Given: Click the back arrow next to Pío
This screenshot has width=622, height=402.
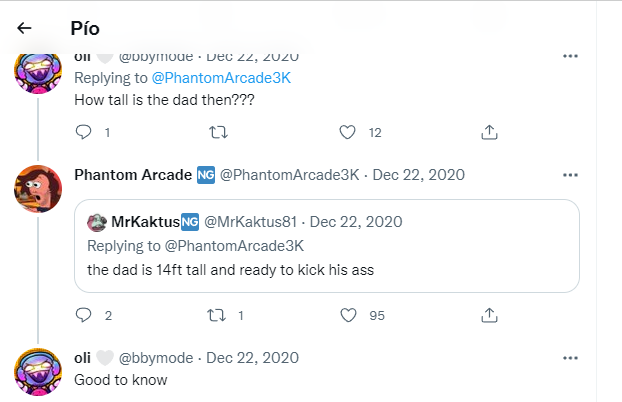Looking at the screenshot, I should point(25,28).
